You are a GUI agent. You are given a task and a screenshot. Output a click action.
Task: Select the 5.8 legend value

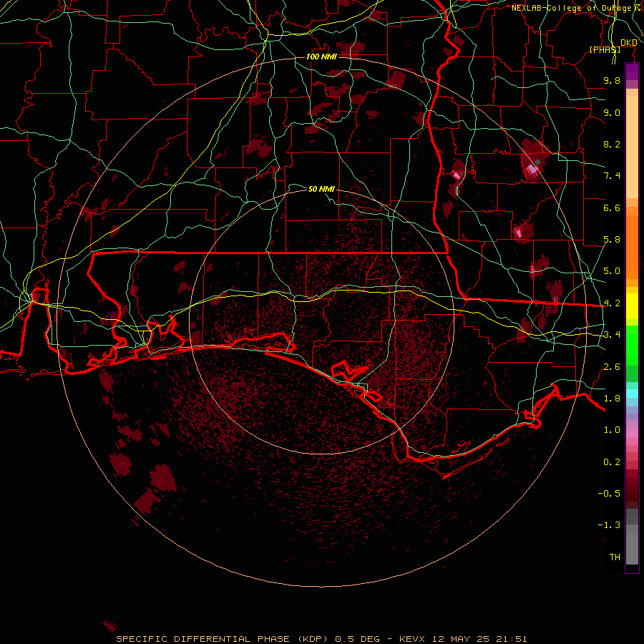(612, 240)
